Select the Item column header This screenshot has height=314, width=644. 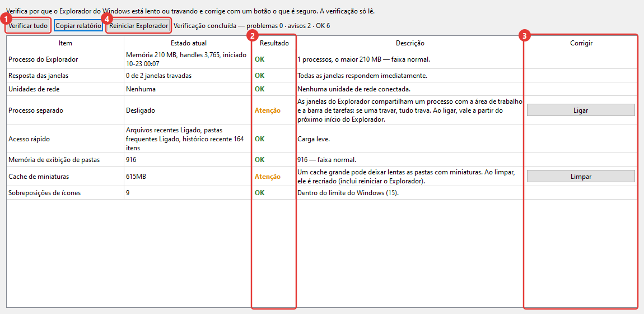(x=66, y=43)
